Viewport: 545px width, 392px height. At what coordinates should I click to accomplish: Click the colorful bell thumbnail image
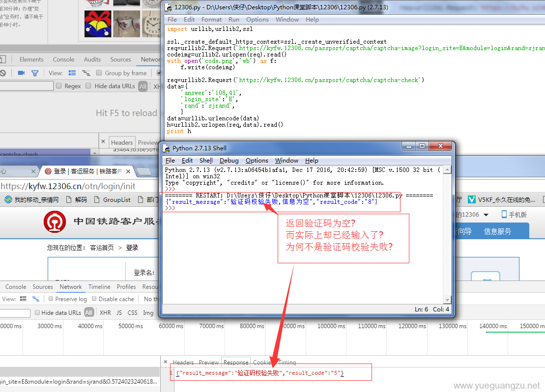(98, 24)
